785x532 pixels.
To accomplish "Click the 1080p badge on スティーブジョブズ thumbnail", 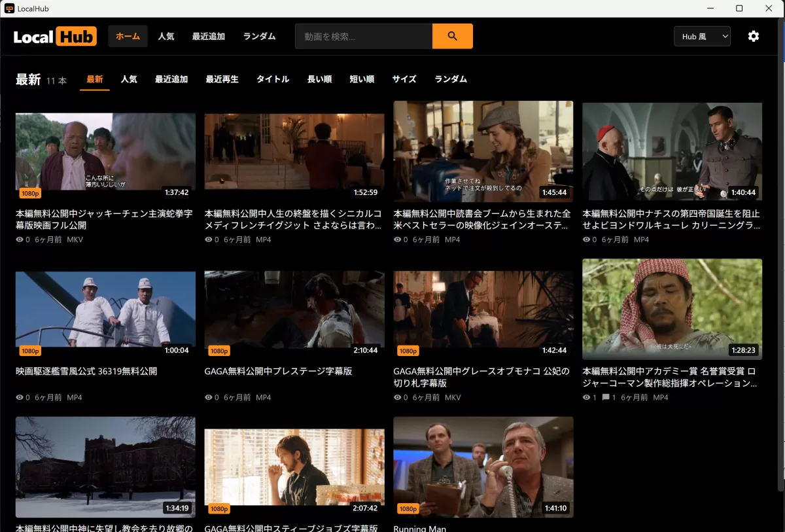I will pyautogui.click(x=219, y=508).
